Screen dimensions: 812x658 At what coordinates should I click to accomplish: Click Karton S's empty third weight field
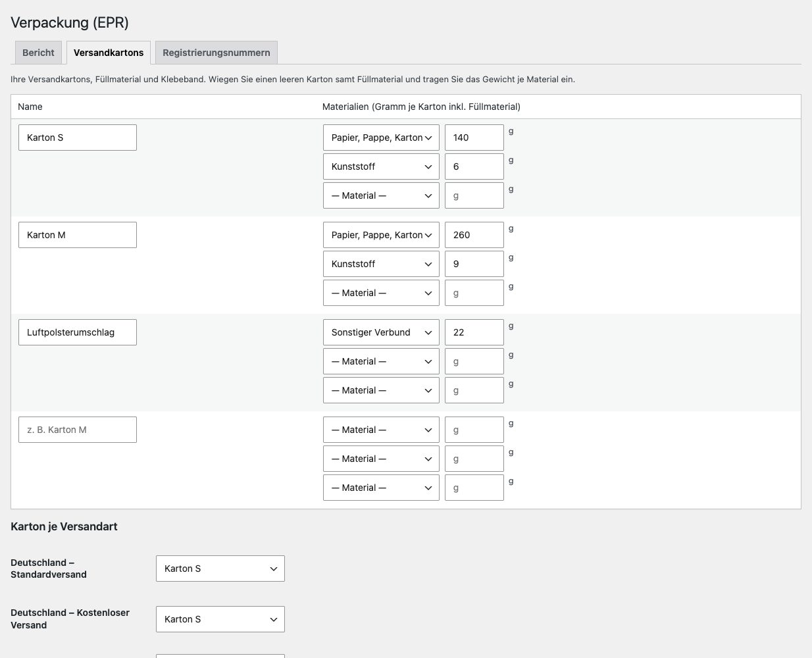point(474,195)
